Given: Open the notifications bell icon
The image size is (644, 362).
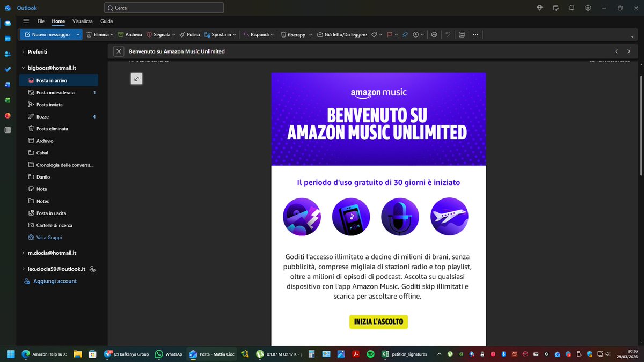Looking at the screenshot, I should click(x=572, y=8).
